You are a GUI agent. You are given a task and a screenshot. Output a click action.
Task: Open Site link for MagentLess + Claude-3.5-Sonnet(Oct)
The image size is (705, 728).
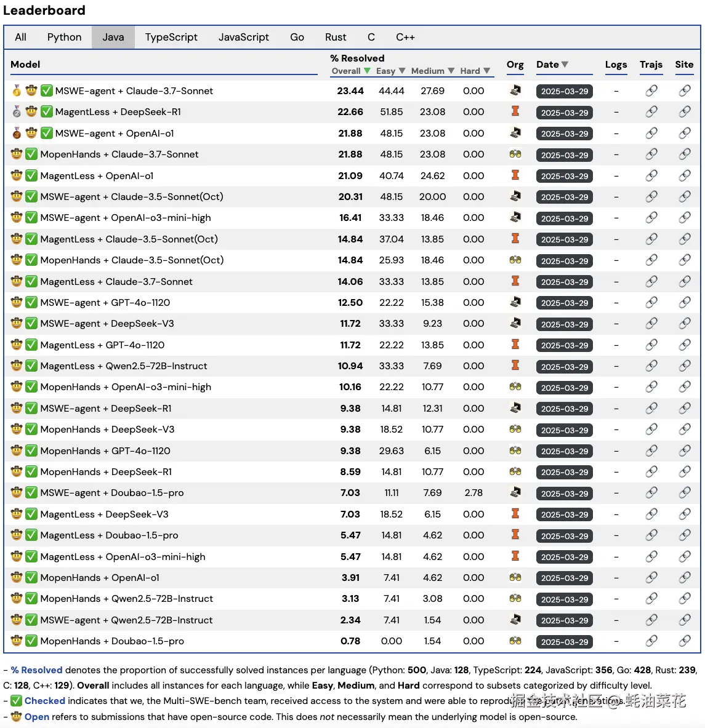(685, 239)
